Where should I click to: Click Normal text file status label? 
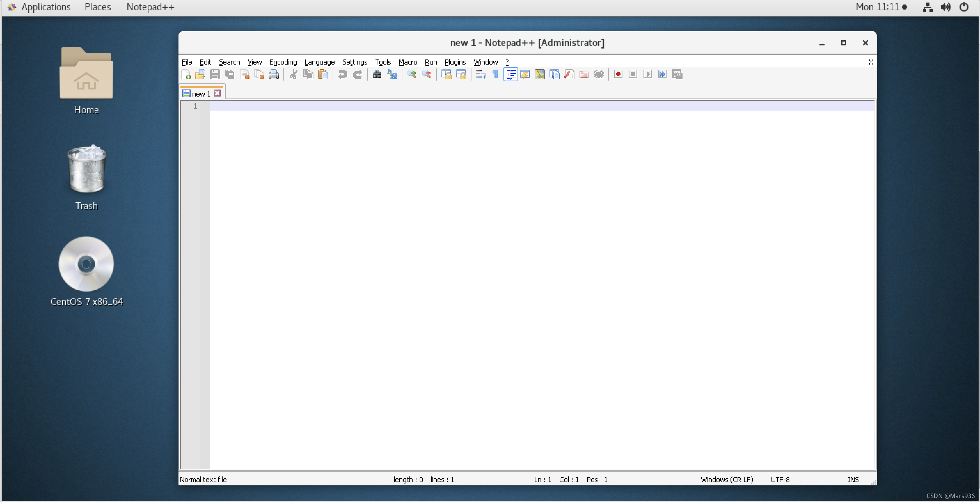[x=203, y=480]
